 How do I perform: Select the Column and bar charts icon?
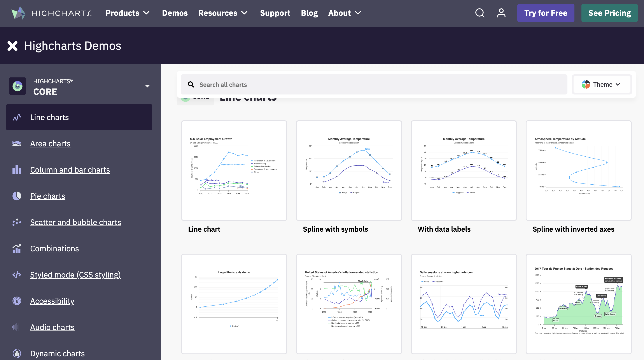(x=16, y=170)
